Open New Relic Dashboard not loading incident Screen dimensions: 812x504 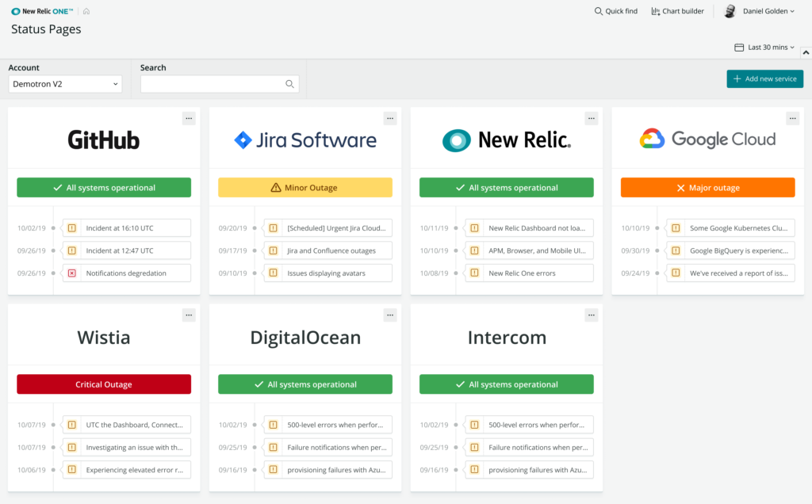click(529, 227)
